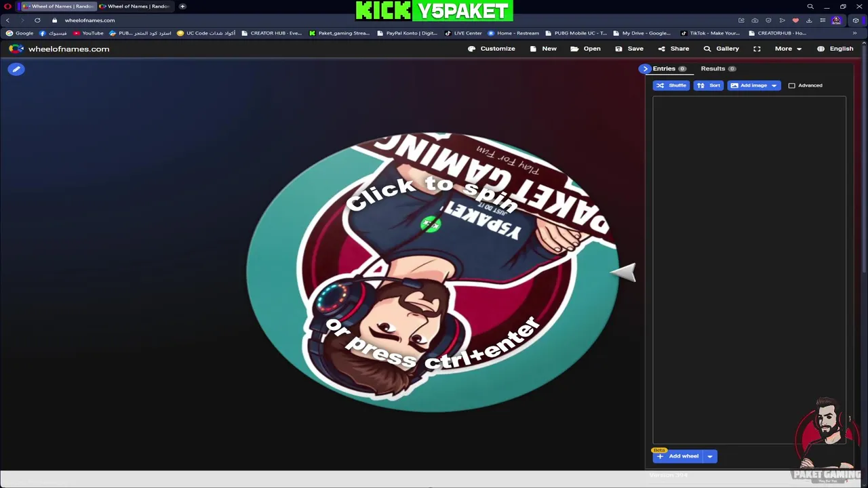868x488 pixels.
Task: Switch to the Entries tab
Action: [669, 68]
